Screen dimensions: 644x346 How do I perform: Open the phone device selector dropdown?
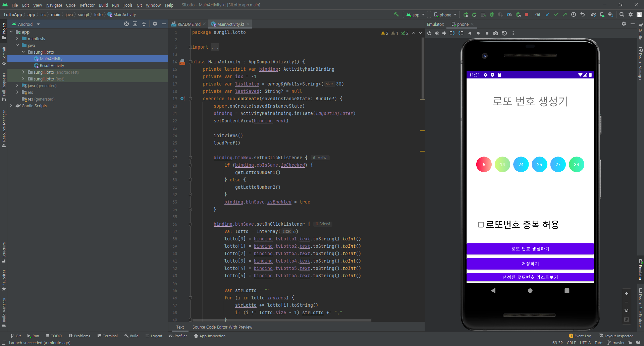tap(445, 14)
